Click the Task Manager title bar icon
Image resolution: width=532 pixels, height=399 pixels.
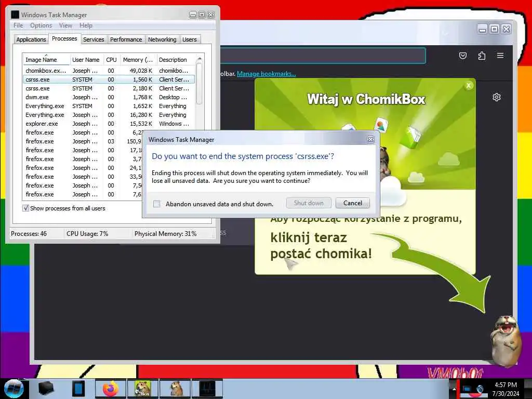(15, 15)
